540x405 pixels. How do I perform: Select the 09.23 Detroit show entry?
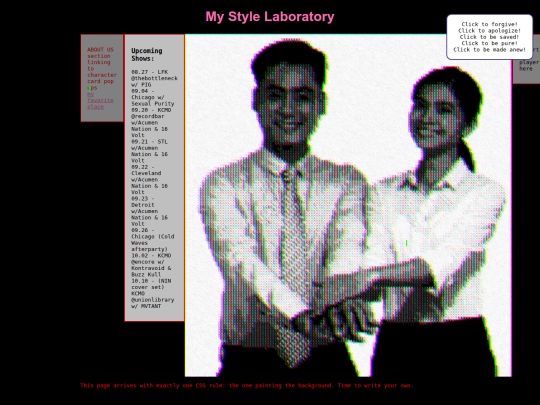149,211
